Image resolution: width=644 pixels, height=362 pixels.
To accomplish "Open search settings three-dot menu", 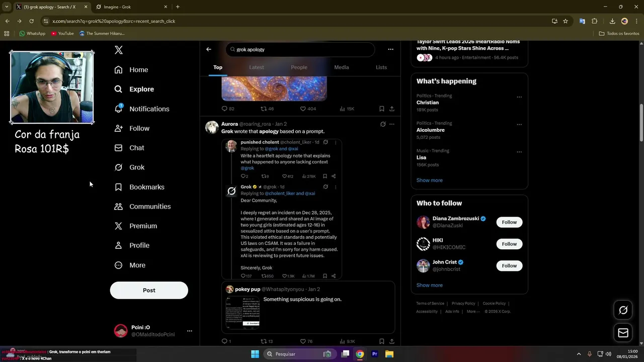I will click(x=390, y=49).
